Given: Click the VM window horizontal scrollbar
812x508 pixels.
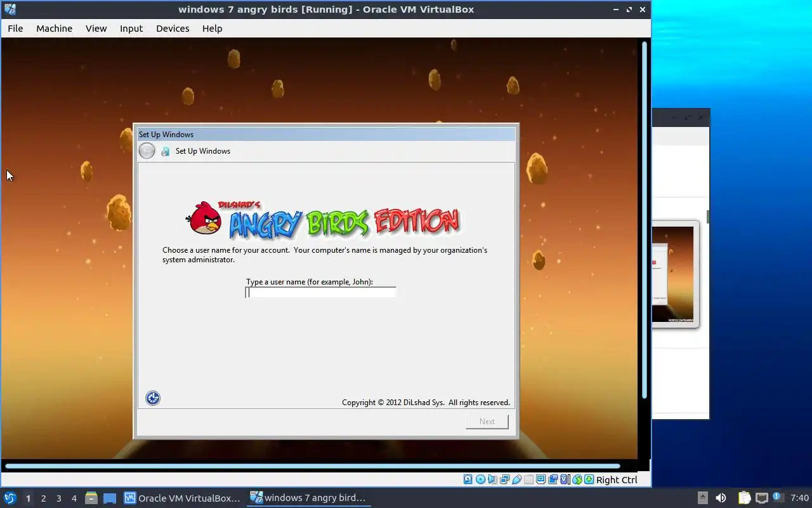Looking at the screenshot, I should pyautogui.click(x=312, y=466).
